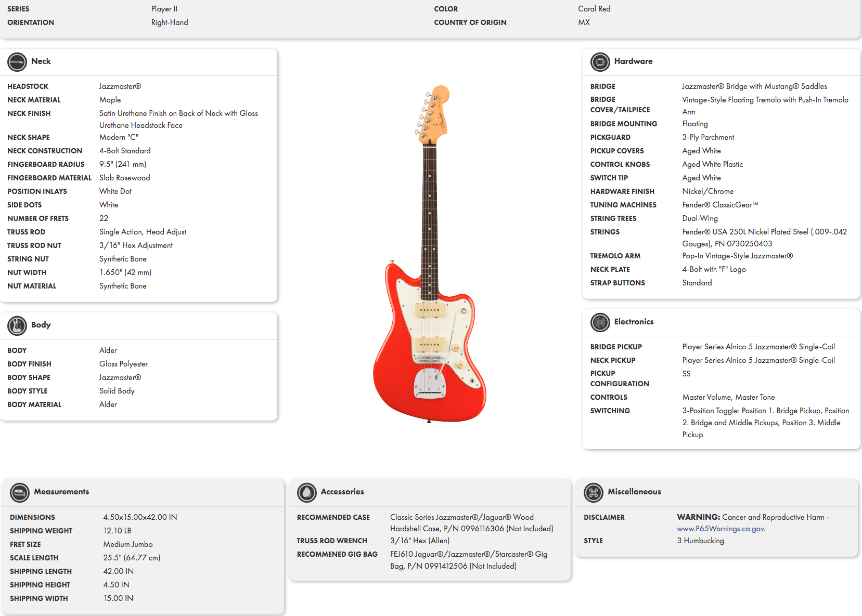Click the 'Solid Body' body style value
Image resolution: width=862 pixels, height=616 pixels.
(x=117, y=391)
